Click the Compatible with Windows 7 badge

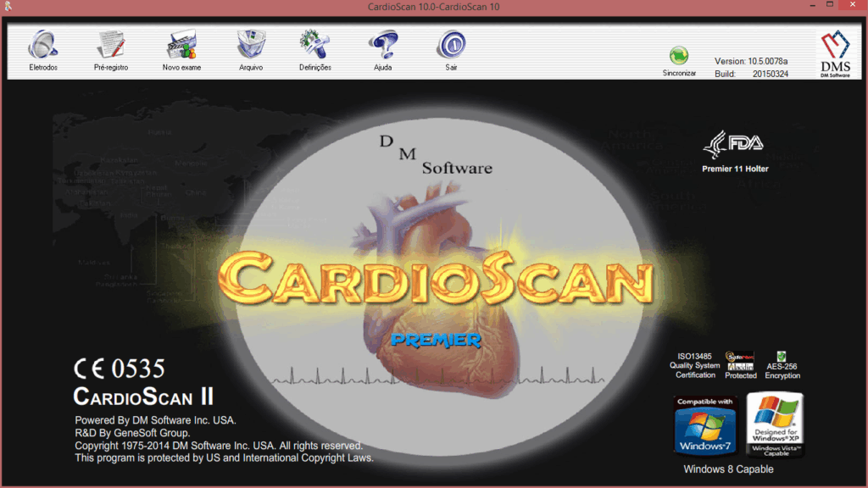(704, 425)
